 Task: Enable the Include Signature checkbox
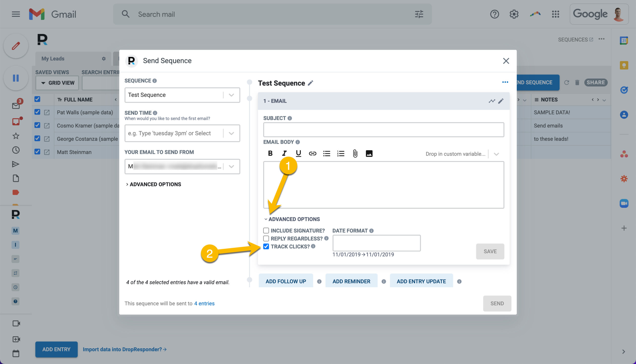[x=266, y=231]
